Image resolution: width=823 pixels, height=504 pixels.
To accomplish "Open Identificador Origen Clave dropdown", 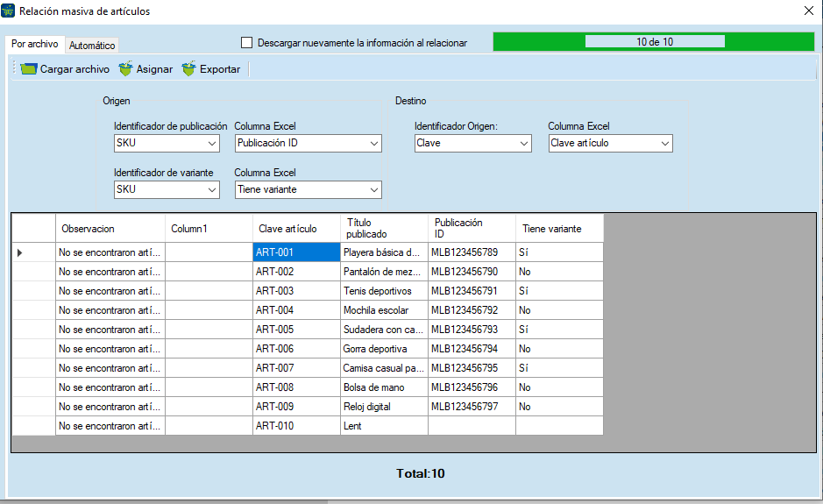I will [x=473, y=144].
